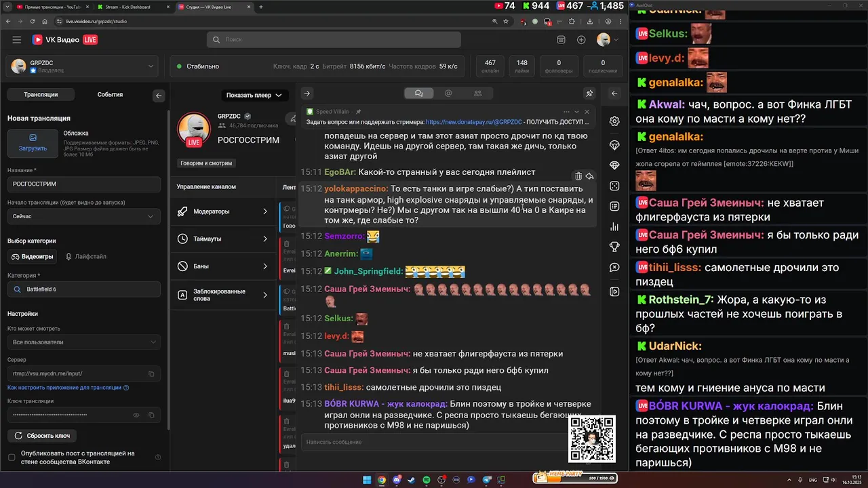
Task: Open the profile avatar menu in header
Action: 608,40
